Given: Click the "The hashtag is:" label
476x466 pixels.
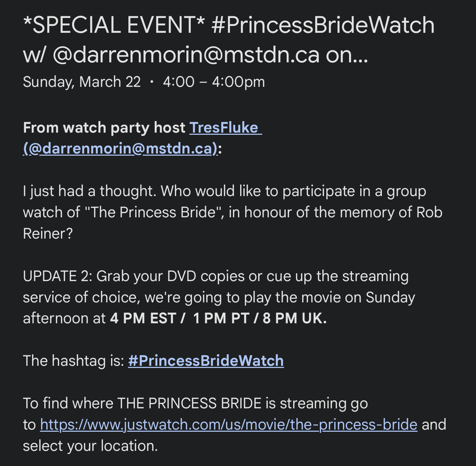Looking at the screenshot, I should coord(74,361).
